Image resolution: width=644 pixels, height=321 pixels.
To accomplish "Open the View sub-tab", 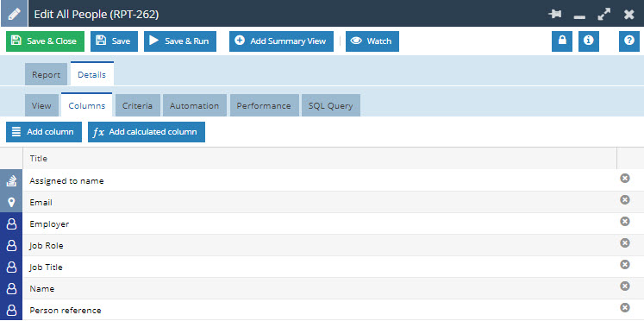I will pyautogui.click(x=41, y=105).
